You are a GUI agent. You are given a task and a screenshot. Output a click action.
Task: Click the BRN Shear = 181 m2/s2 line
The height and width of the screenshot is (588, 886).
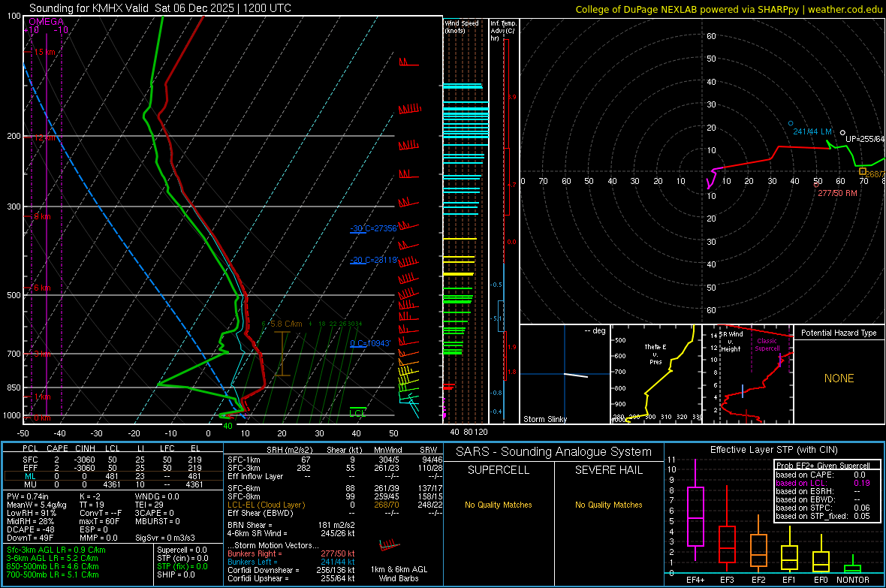[x=291, y=525]
